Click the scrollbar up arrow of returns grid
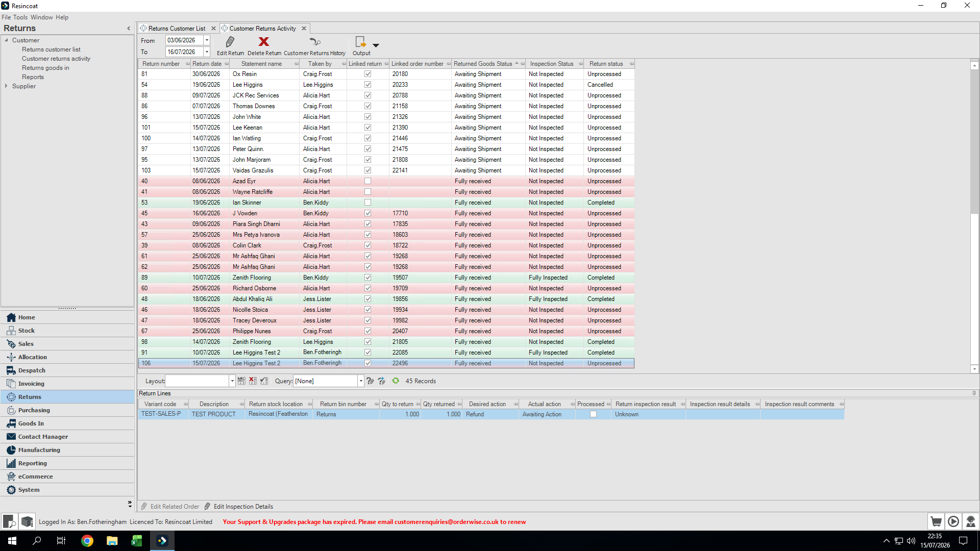 click(x=974, y=65)
